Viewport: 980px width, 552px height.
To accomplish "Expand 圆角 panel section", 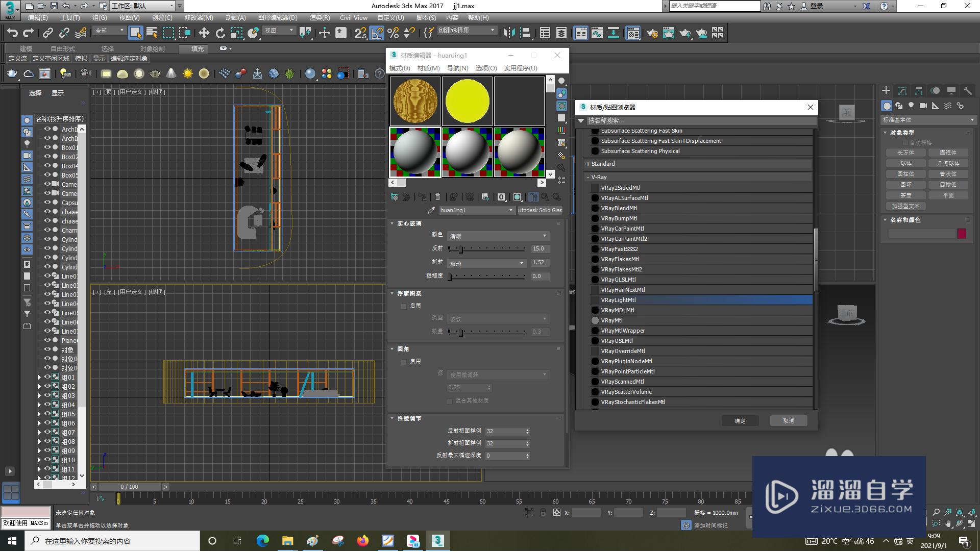I will click(x=393, y=348).
